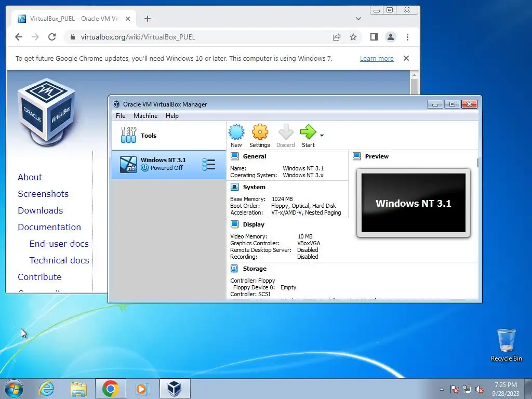Open the Chrome profile icon
Image resolution: width=532 pixels, height=399 pixels.
(x=391, y=37)
